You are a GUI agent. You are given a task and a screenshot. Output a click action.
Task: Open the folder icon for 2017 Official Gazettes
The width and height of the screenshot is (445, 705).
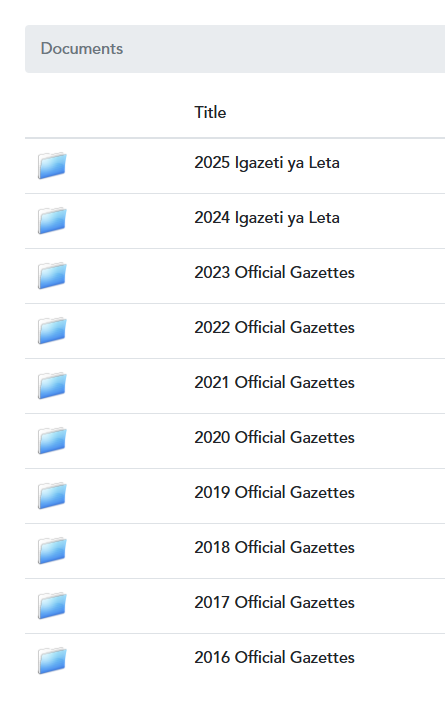[52, 606]
